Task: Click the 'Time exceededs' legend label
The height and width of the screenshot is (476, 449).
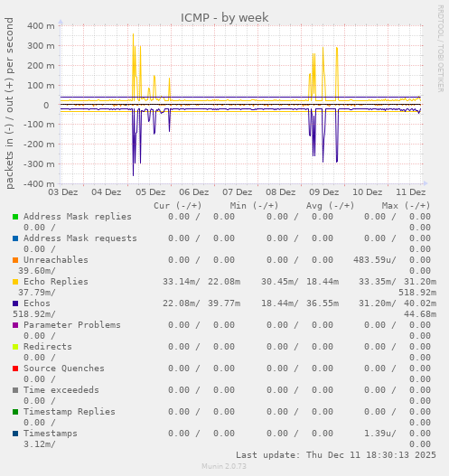Action: pos(61,390)
